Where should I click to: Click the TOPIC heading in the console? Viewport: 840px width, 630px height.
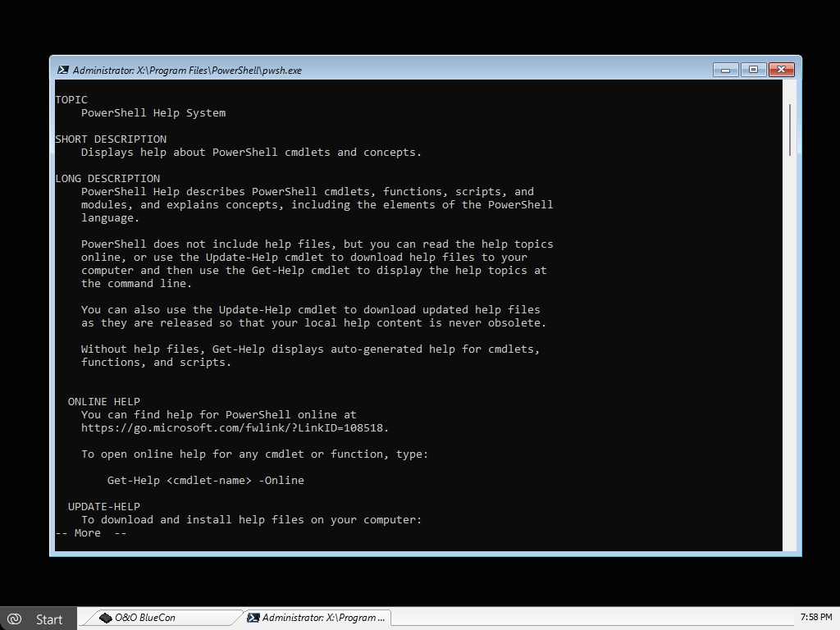point(71,100)
